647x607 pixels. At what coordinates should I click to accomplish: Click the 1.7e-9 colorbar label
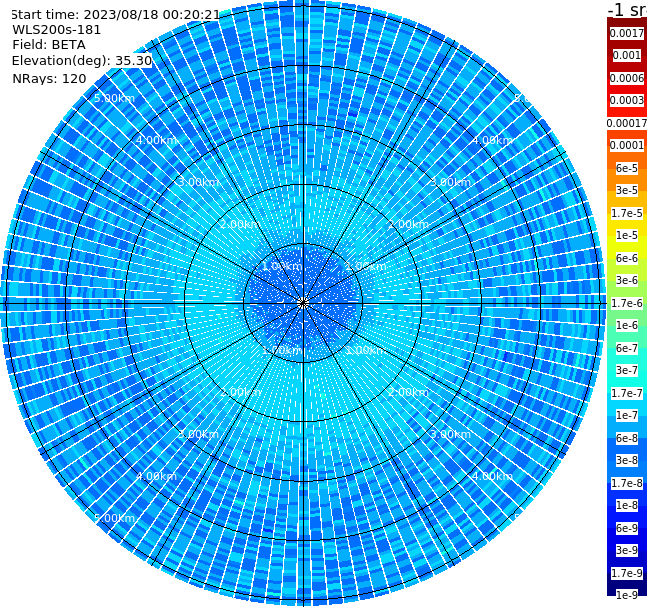[627, 573]
